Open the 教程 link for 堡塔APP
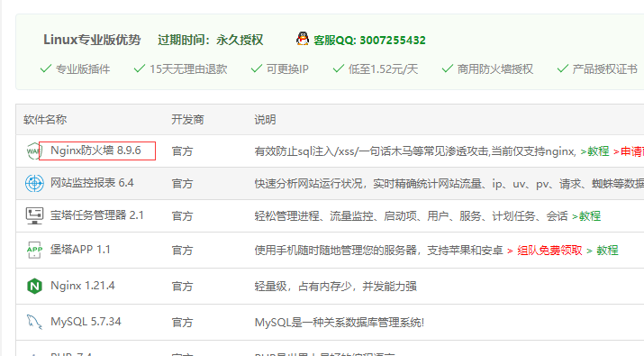 603,251
